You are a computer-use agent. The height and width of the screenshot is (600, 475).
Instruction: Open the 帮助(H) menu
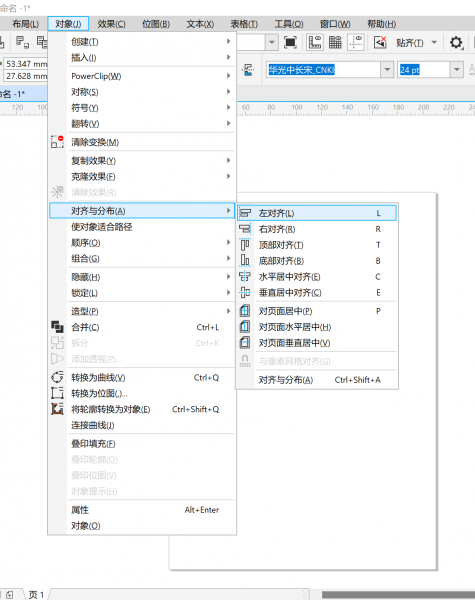pyautogui.click(x=382, y=24)
